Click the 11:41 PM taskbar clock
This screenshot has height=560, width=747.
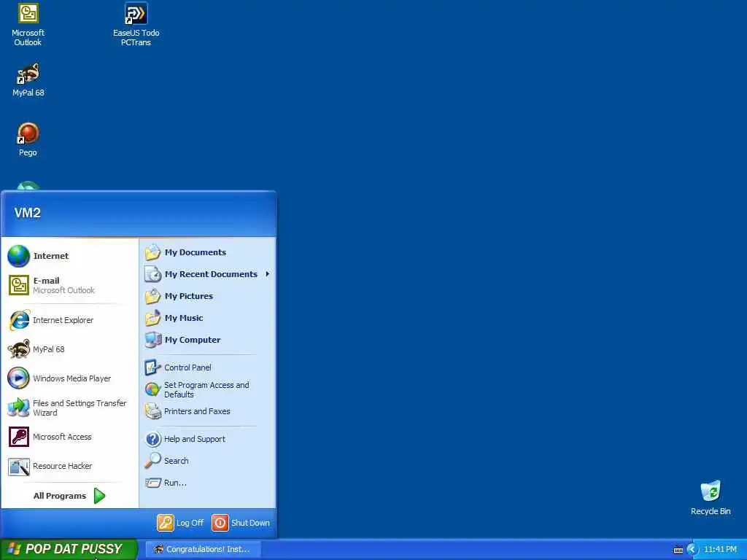click(720, 550)
